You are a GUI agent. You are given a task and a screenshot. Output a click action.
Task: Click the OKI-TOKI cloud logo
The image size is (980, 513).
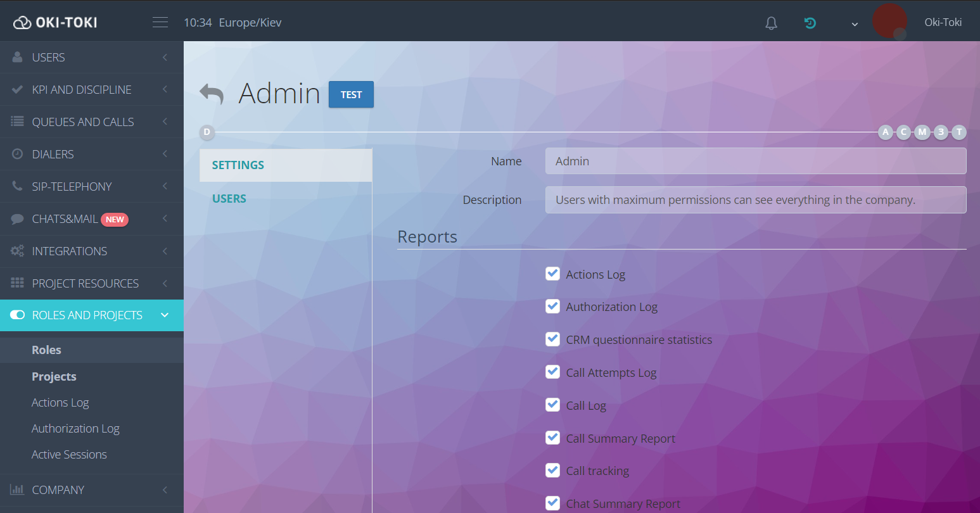[55, 22]
